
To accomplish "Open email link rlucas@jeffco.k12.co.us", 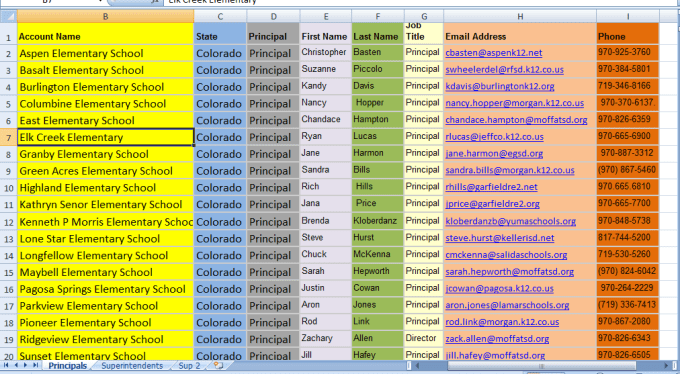I will 494,137.
